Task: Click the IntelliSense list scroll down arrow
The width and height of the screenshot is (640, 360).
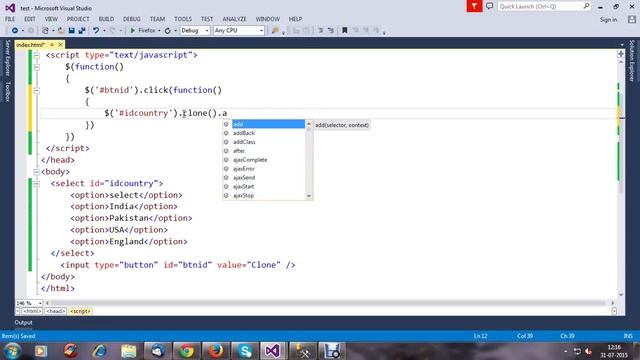Action: coord(309,196)
